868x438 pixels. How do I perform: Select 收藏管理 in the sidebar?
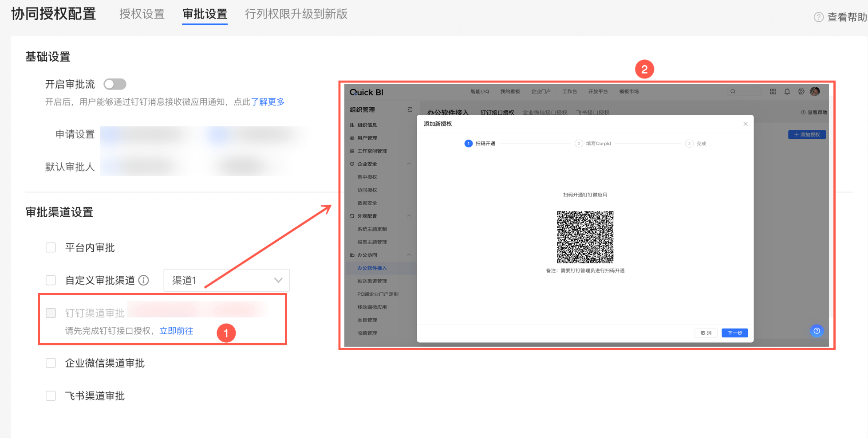click(367, 333)
